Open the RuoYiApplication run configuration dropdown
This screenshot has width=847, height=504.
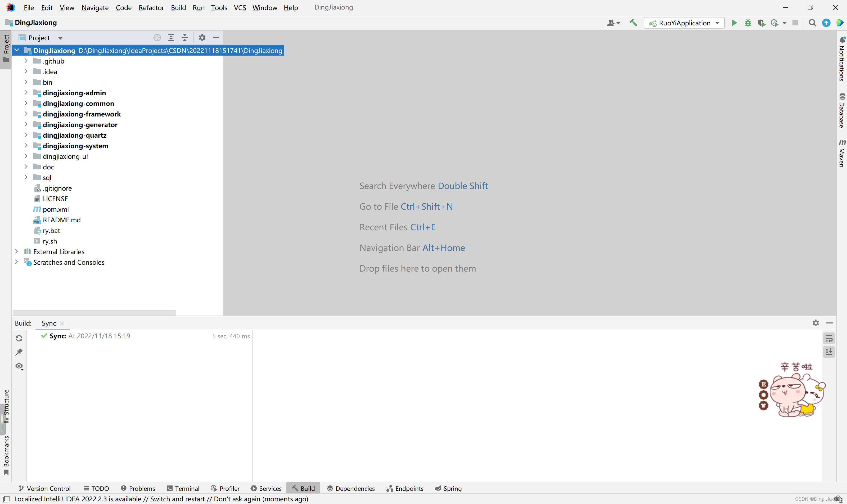[684, 23]
